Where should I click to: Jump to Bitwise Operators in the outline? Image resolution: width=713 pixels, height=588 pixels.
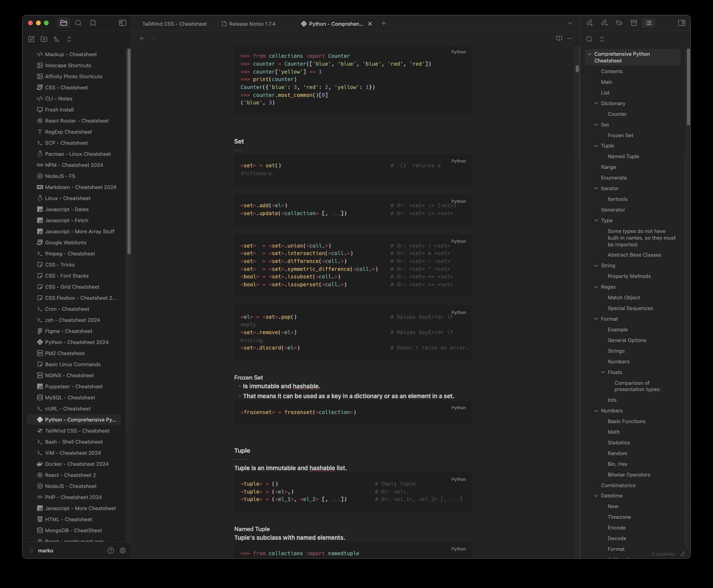tap(629, 475)
